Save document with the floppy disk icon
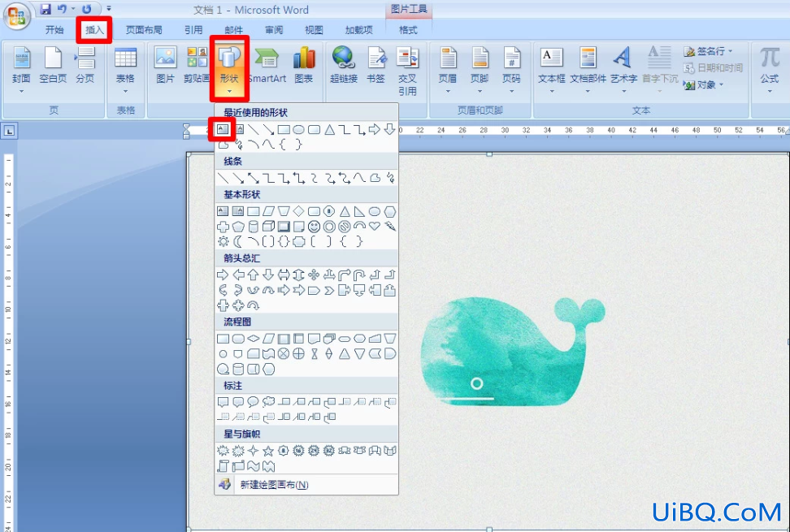Viewport: 790px width, 532px height. coord(46,9)
